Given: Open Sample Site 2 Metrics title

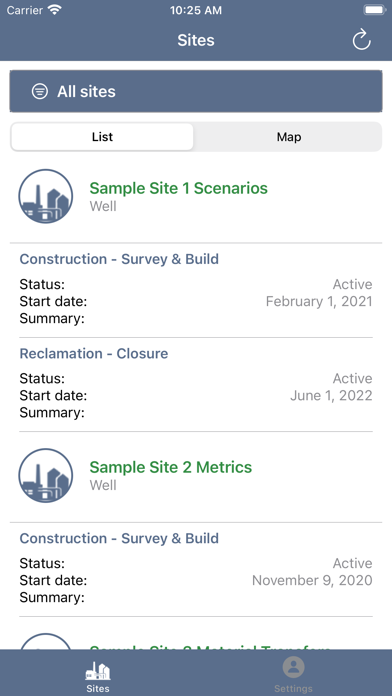Looking at the screenshot, I should pyautogui.click(x=170, y=467).
